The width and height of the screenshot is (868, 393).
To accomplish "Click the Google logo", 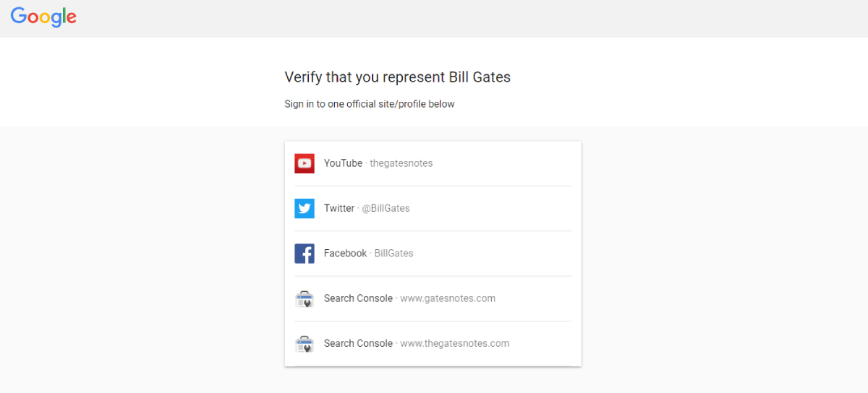I will 43,17.
